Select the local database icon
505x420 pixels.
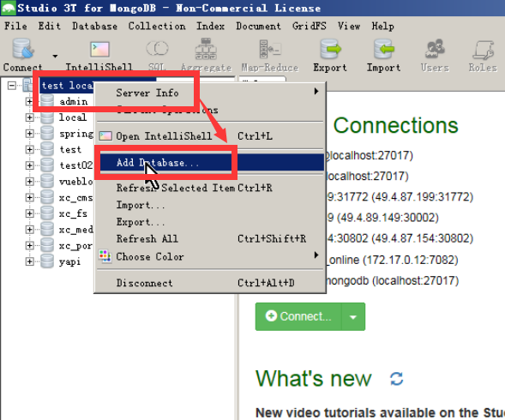[47, 117]
